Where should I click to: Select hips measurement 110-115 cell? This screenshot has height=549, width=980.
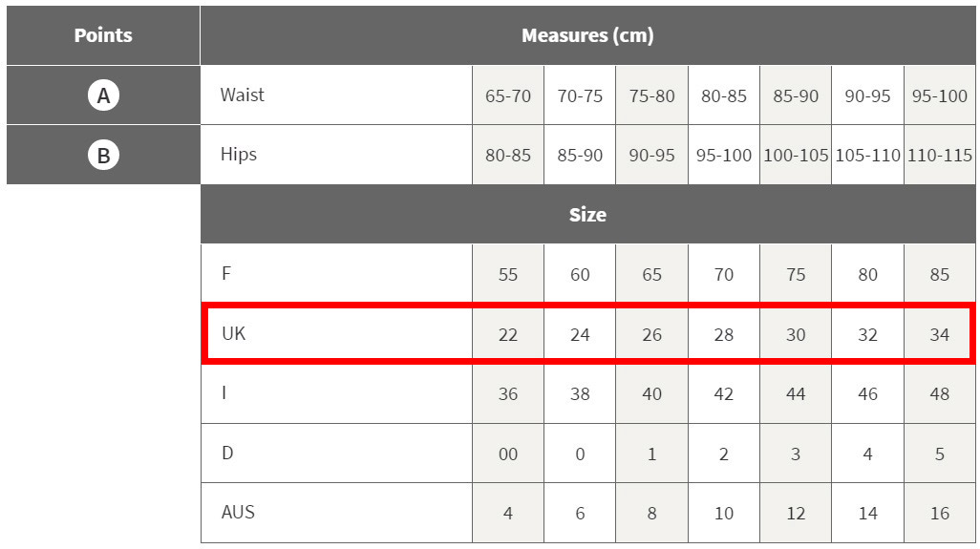(x=940, y=155)
